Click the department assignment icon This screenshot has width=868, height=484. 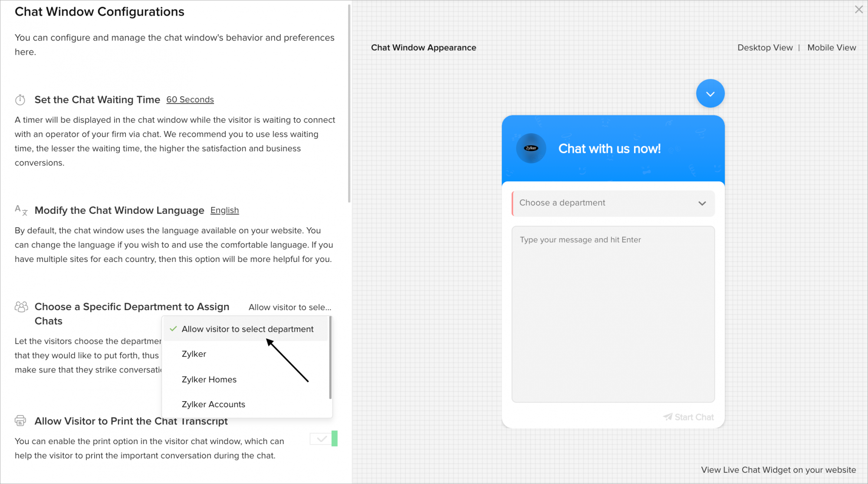coord(21,306)
